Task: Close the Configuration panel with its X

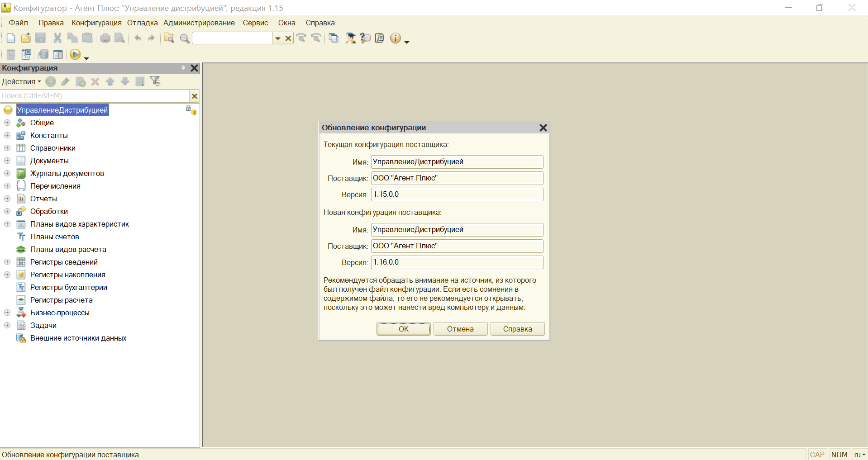Action: (x=195, y=68)
